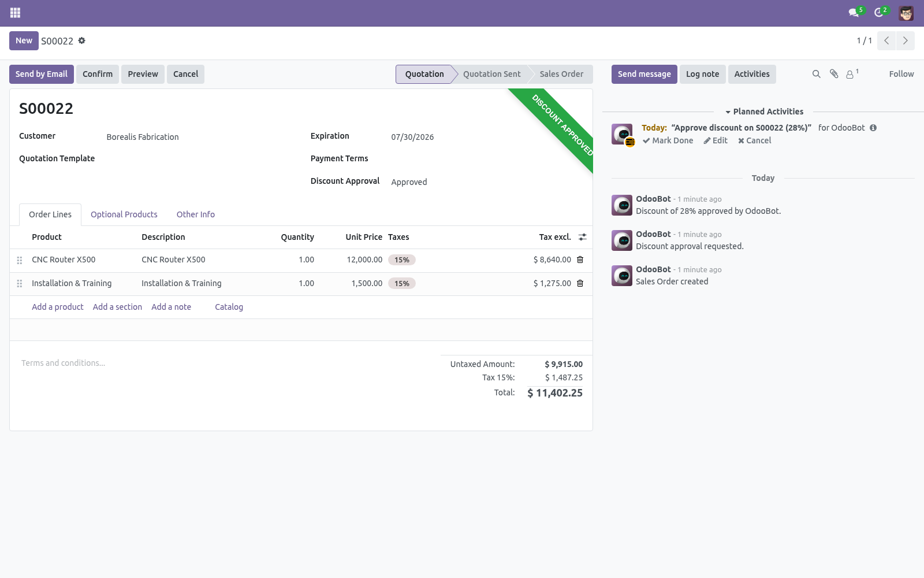Confirm the quotation

(98, 74)
